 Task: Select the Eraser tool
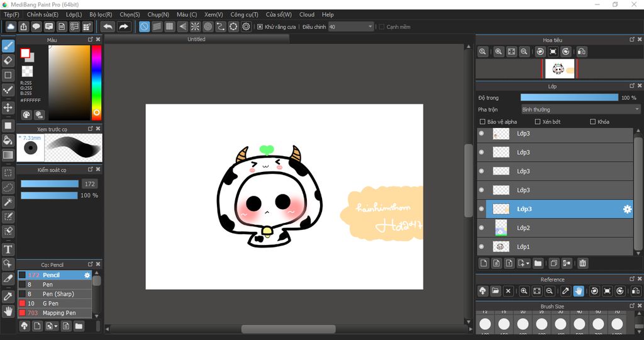point(8,61)
